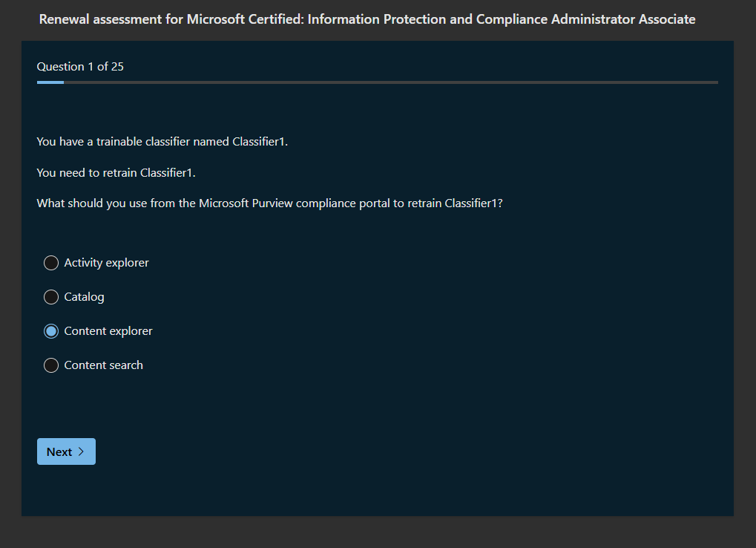Screen dimensions: 756x548
Task: Select the Activity explorer radio button
Action: pos(51,263)
